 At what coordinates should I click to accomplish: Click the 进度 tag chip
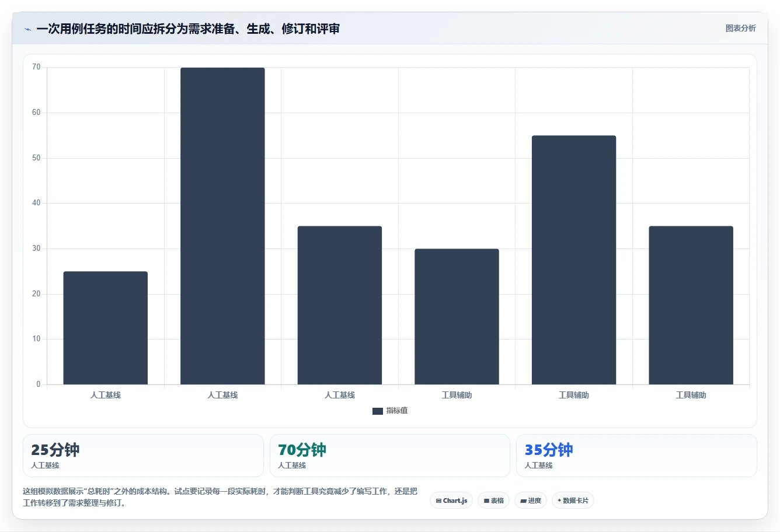(531, 501)
